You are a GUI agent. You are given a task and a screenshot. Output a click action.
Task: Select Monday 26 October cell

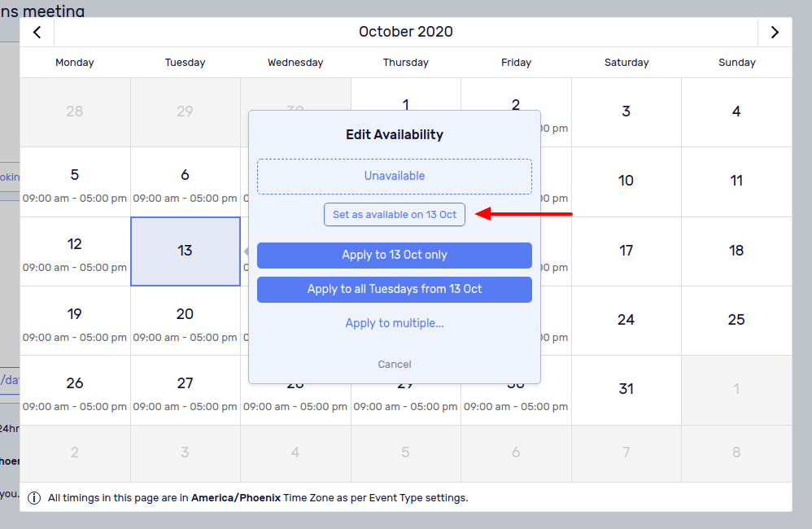pyautogui.click(x=75, y=390)
